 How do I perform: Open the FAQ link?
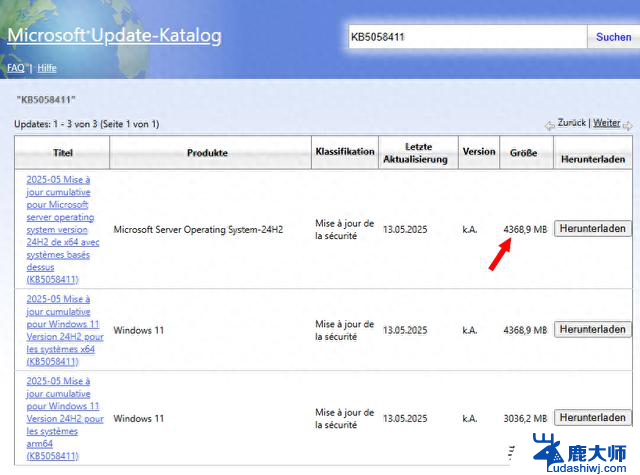16,68
